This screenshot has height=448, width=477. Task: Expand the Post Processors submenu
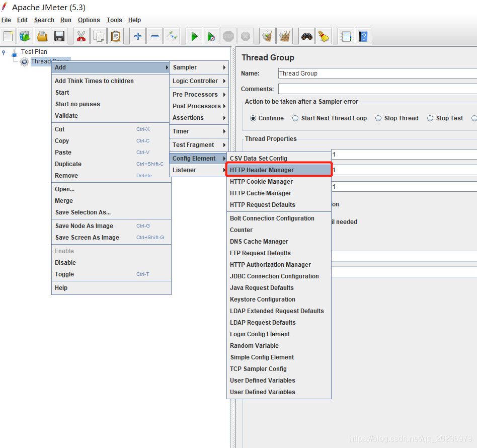point(199,106)
